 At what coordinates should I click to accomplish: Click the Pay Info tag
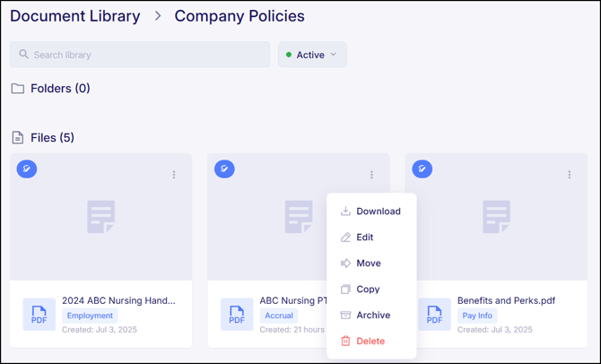coord(477,316)
